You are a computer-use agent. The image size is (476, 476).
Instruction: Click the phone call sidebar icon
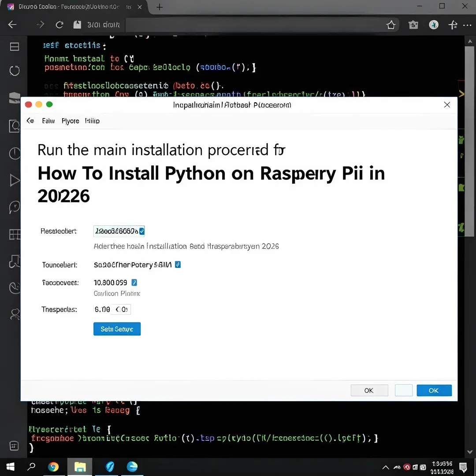pyautogui.click(x=15, y=287)
